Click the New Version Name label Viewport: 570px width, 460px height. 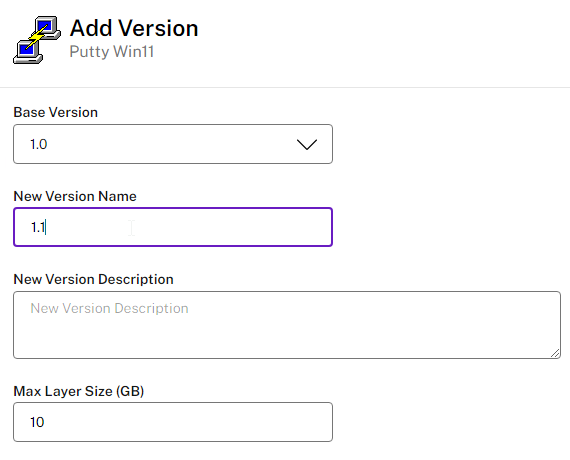point(75,196)
